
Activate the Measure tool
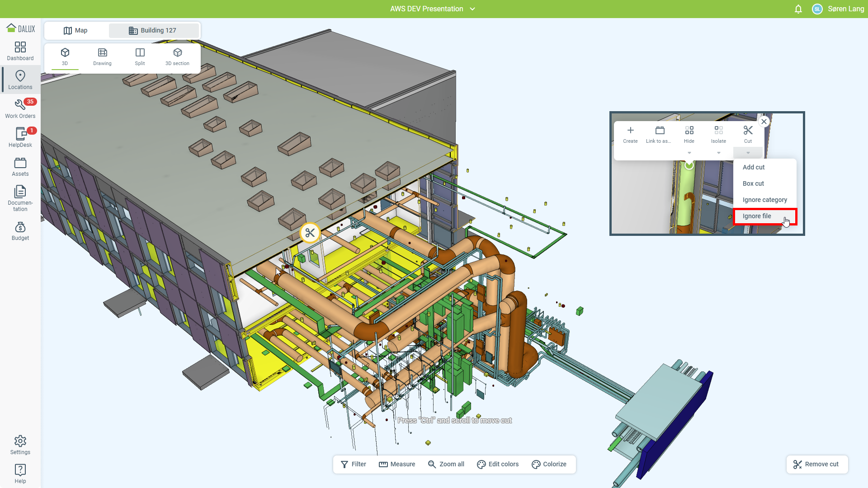point(397,465)
